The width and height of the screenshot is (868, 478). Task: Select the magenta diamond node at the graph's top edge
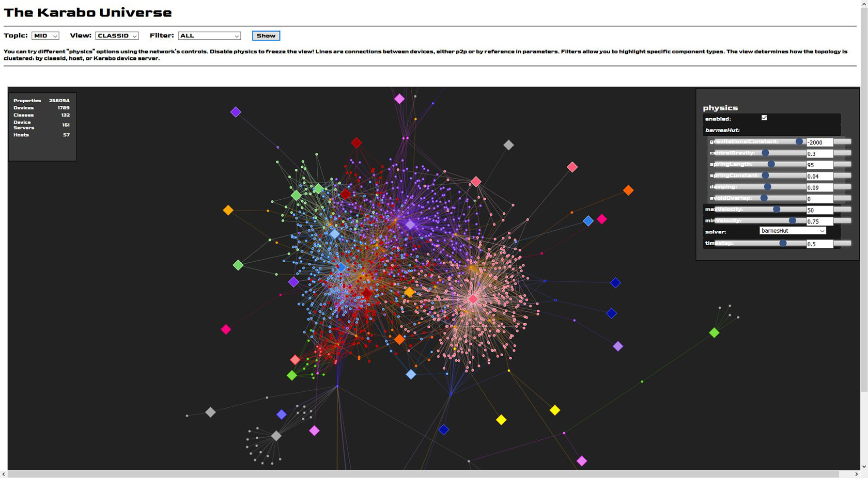point(399,99)
